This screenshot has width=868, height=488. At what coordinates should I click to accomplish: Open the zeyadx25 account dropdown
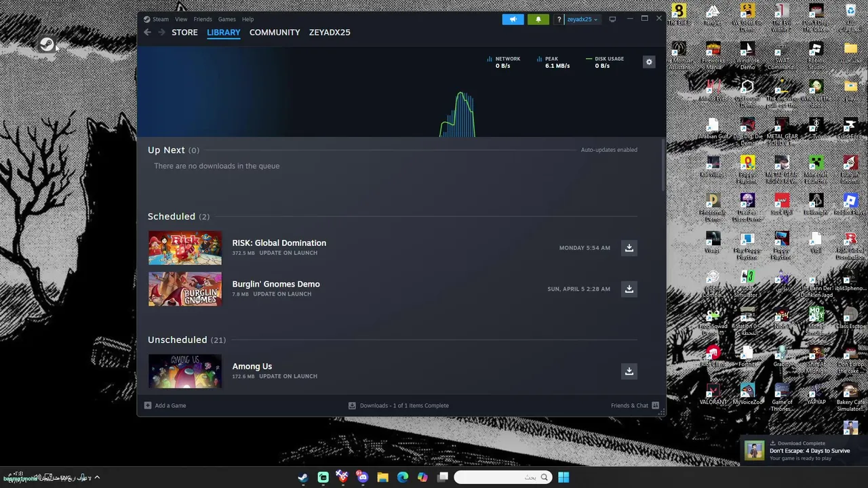(582, 19)
